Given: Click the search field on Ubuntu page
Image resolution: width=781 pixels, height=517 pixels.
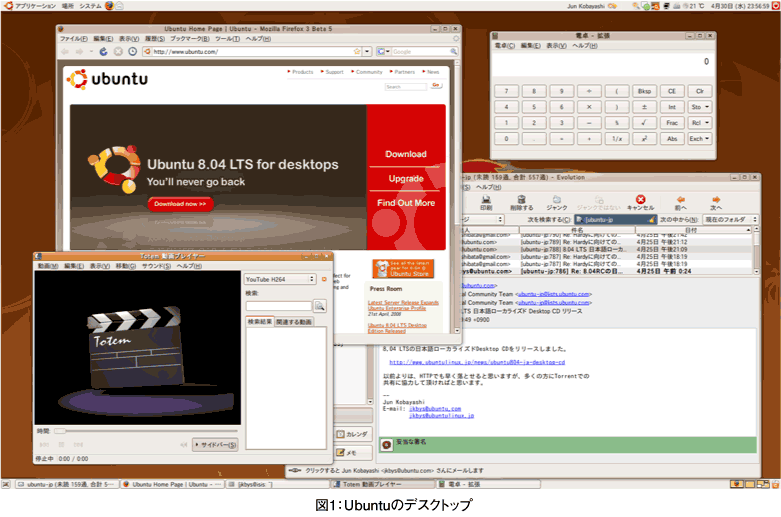Looking at the screenshot, I should coord(405,87).
